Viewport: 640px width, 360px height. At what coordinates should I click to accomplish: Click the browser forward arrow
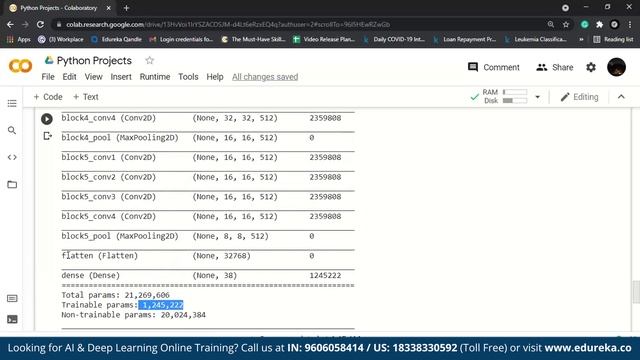[x=25, y=24]
